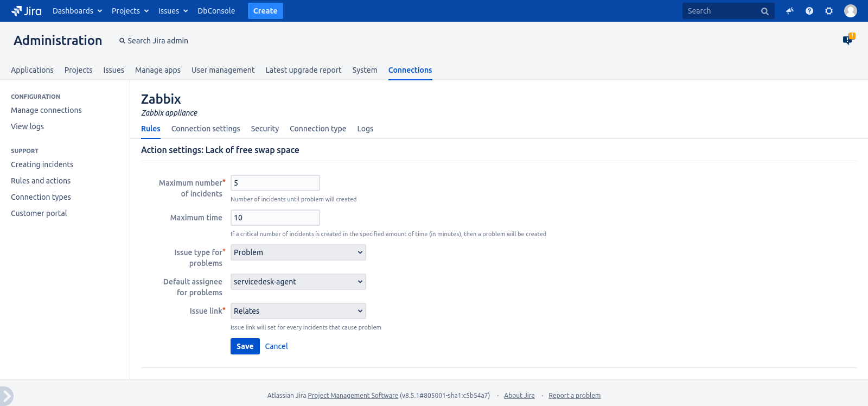Viewport: 868px width, 406px height.
Task: Open the Issues dropdown in top bar
Action: [173, 11]
